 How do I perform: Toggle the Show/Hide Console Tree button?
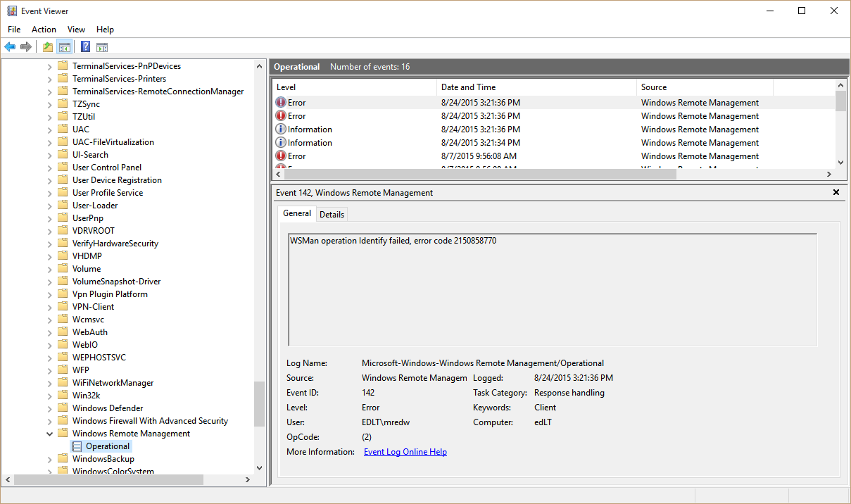pyautogui.click(x=64, y=47)
